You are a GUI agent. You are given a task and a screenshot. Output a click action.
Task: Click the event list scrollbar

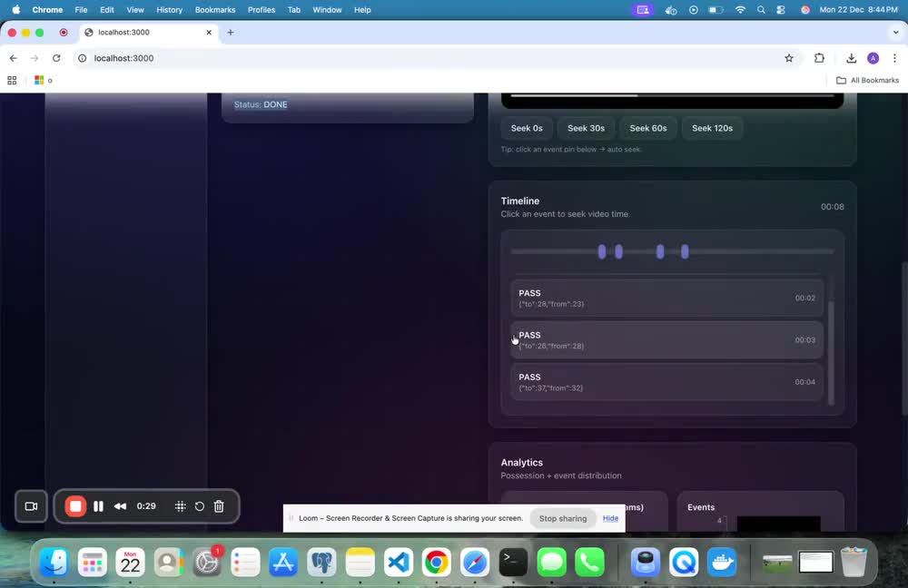[831, 352]
